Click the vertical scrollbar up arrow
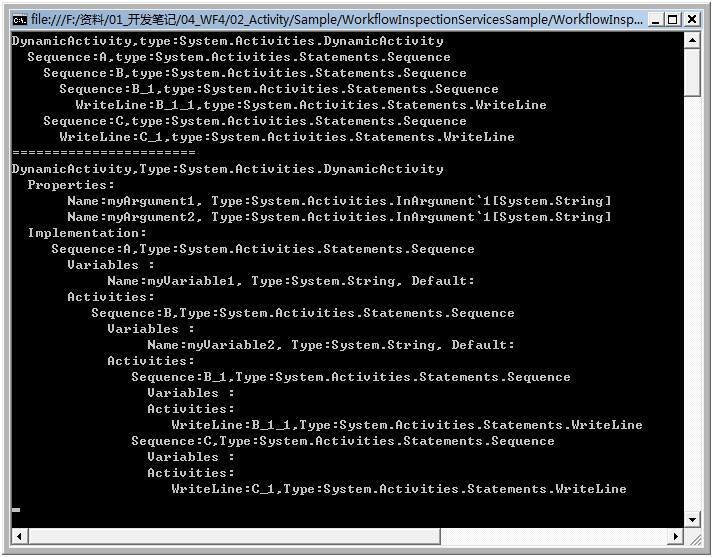The width and height of the screenshot is (713, 557). (692, 41)
